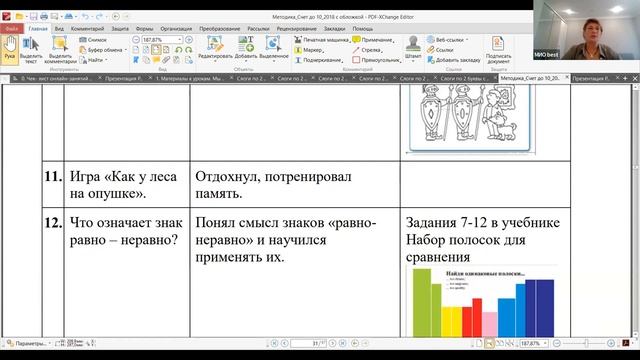Click the status bar zoom in plus button
The width and height of the screenshot is (640, 360).
click(611, 344)
